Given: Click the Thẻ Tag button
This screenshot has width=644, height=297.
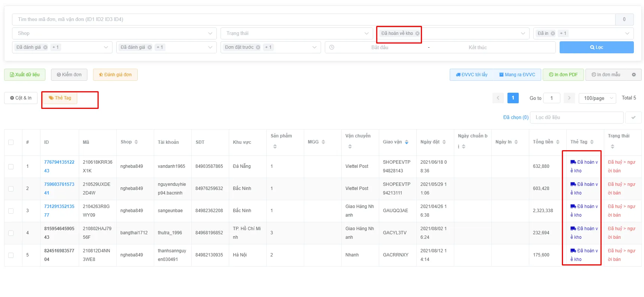Looking at the screenshot, I should pyautogui.click(x=60, y=98).
